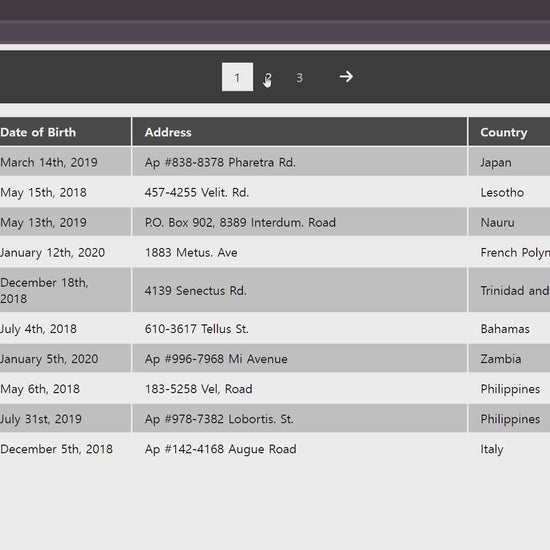The image size is (550, 550).
Task: Go to pagination page 1
Action: (237, 77)
